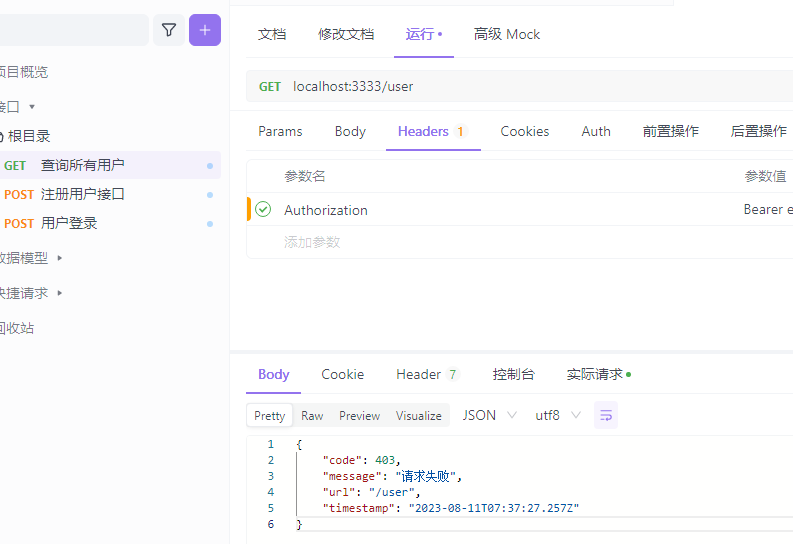Click the "code": 403 line

tap(362, 460)
